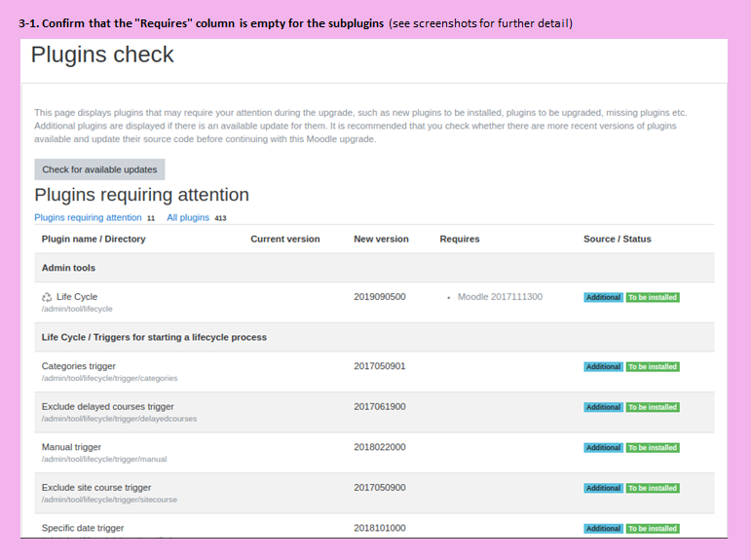
Task: Click To be installed badge for site course trigger
Action: click(653, 488)
